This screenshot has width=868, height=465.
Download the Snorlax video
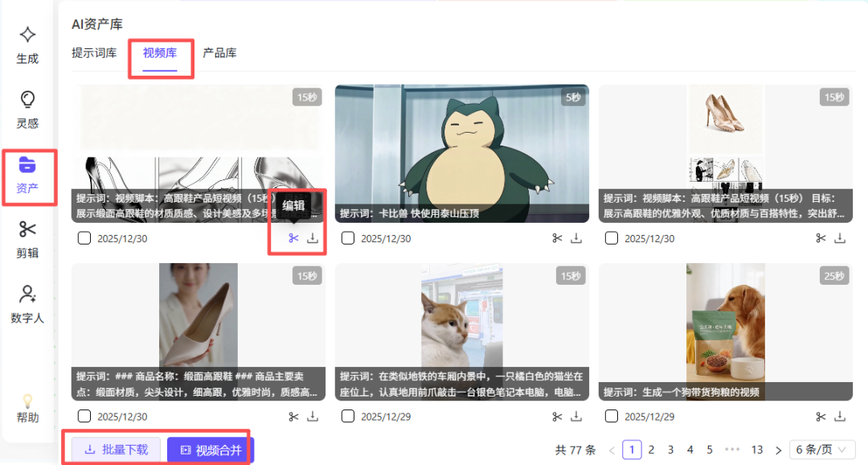click(576, 238)
